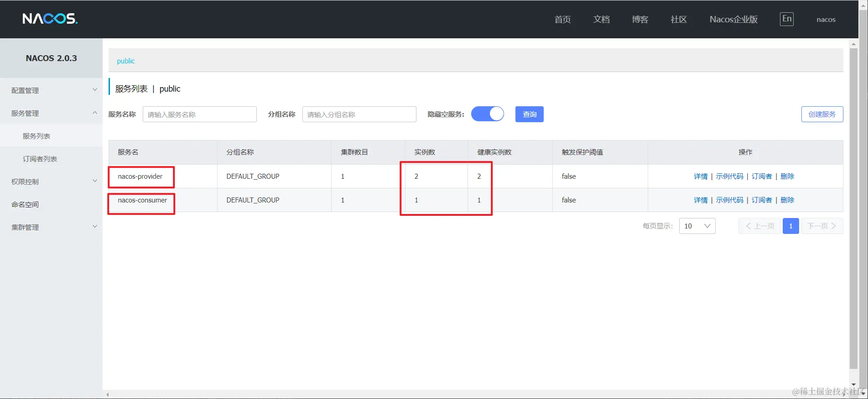Expand the 集群管理 menu
This screenshot has width=868, height=399.
click(x=51, y=227)
